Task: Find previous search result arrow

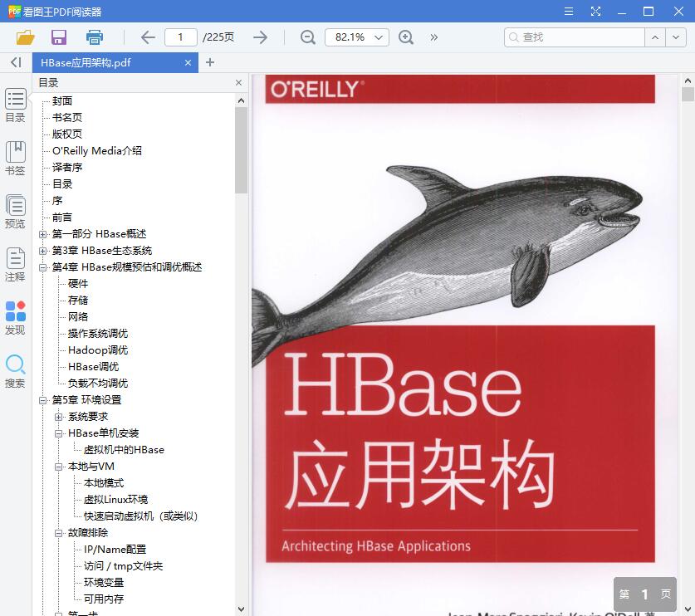Action: tap(655, 37)
